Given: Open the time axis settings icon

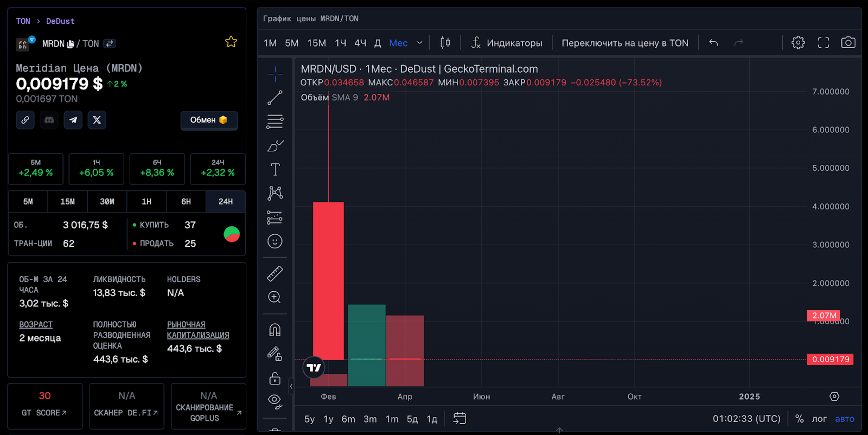Looking at the screenshot, I should [834, 396].
